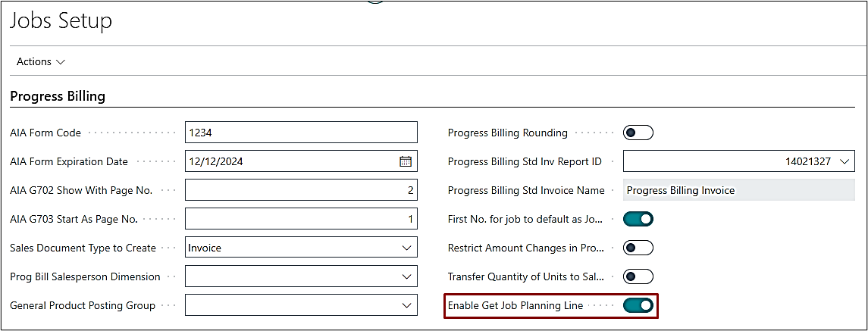Click Progress Billing Std Invoice Name field

[738, 191]
